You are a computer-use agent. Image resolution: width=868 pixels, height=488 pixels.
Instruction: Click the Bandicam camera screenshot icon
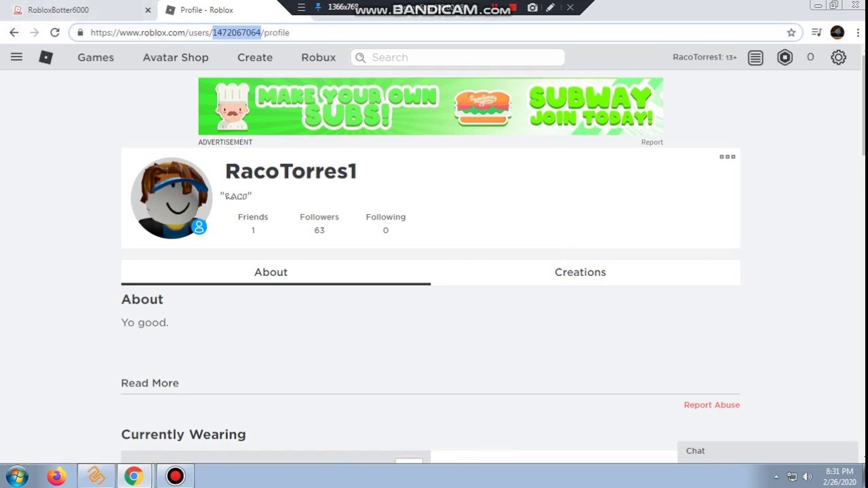click(532, 7)
